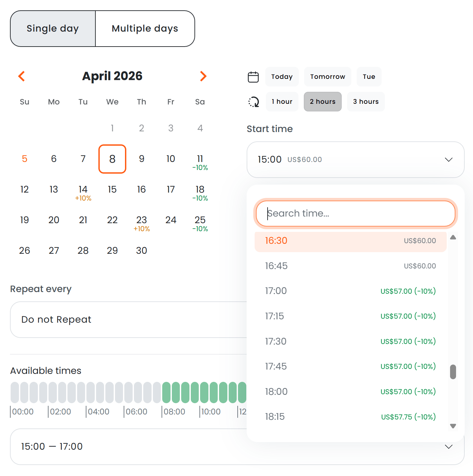Image resolution: width=473 pixels, height=476 pixels.
Task: Pick April 9 on the calendar
Action: tap(142, 159)
